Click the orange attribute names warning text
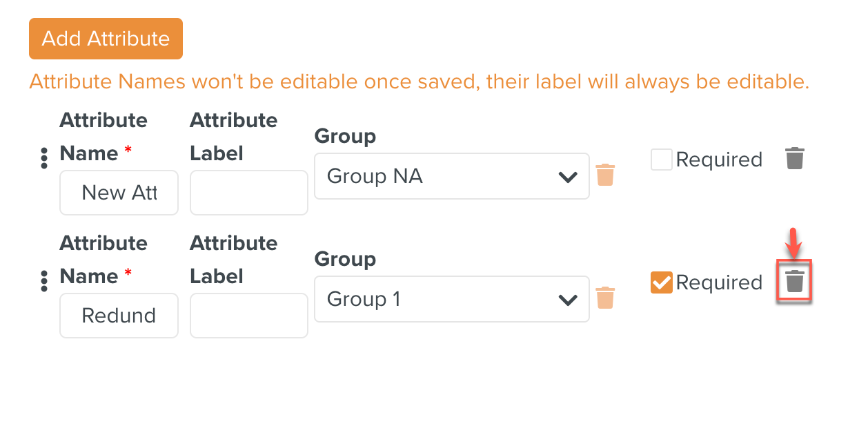 pos(419,82)
